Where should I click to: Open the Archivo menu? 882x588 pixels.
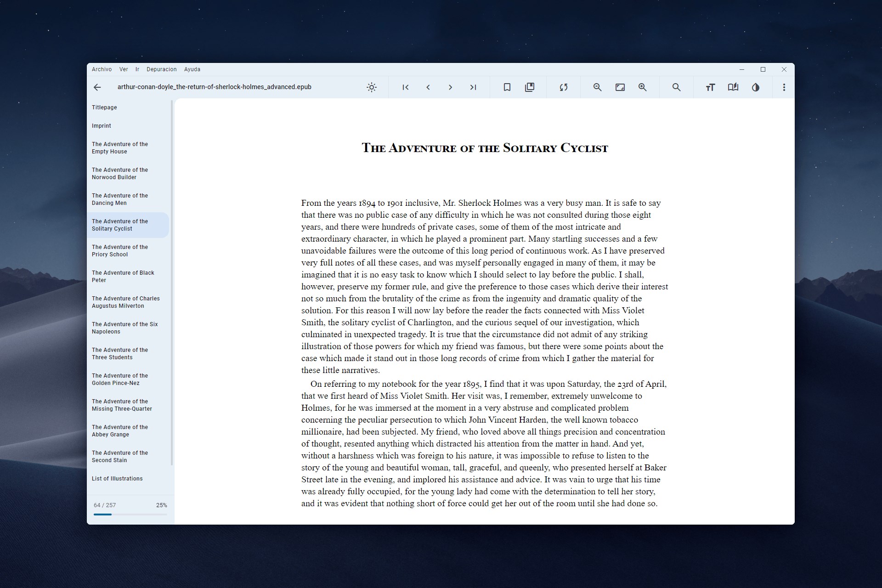[x=102, y=69]
